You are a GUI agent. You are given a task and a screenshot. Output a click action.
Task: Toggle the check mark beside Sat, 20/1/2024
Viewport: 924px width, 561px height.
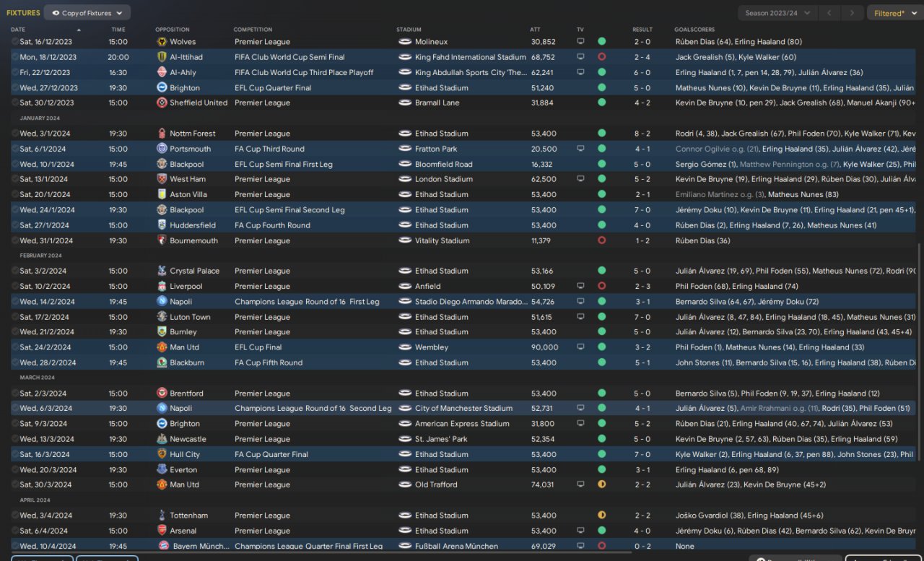pyautogui.click(x=15, y=194)
